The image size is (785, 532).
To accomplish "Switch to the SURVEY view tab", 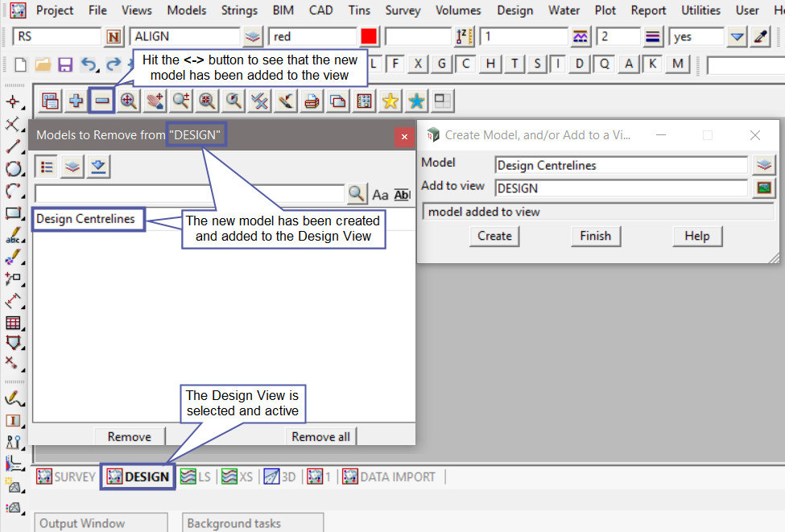I will pyautogui.click(x=65, y=476).
